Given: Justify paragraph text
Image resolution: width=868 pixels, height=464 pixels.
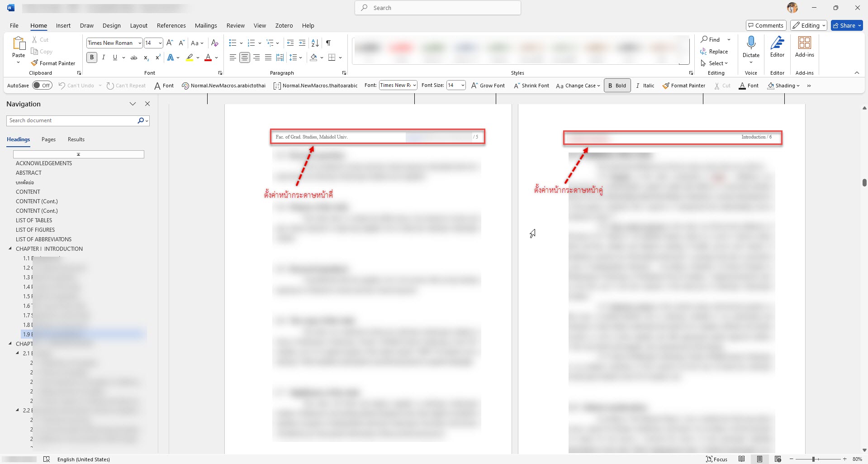Looking at the screenshot, I should 268,57.
